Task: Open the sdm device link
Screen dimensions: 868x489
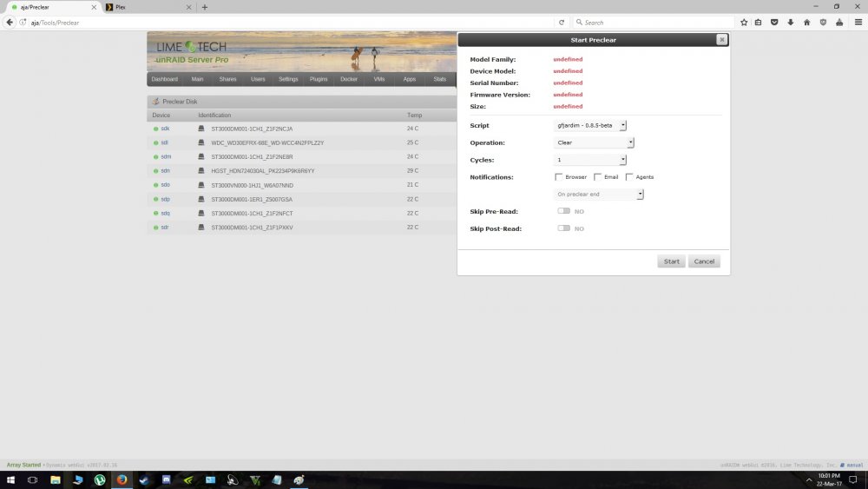Action: (x=166, y=156)
